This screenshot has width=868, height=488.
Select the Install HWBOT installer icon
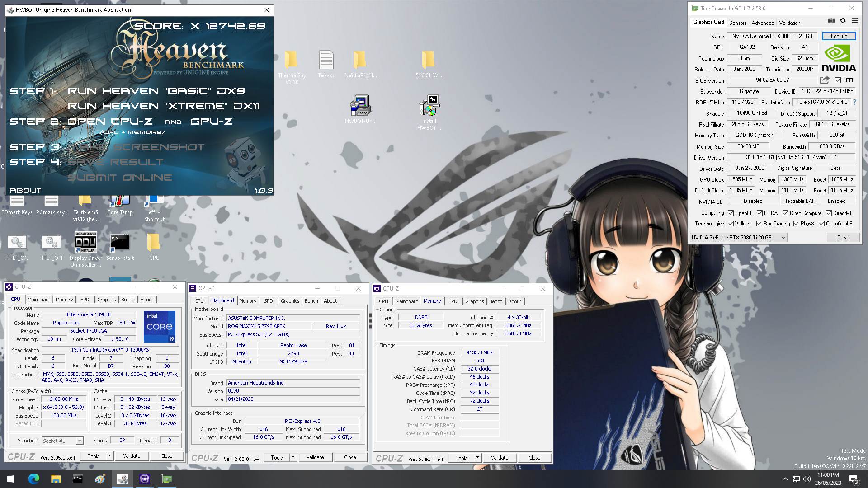429,113
